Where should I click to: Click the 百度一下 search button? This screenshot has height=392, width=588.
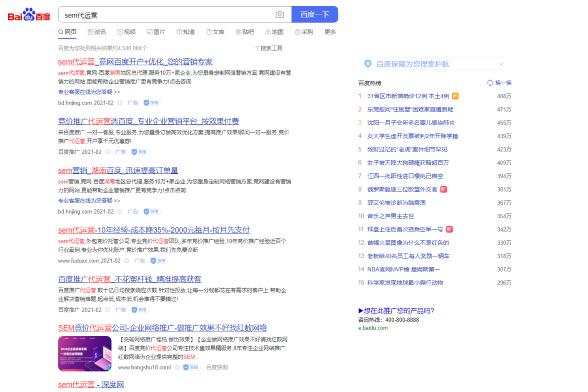tap(315, 15)
